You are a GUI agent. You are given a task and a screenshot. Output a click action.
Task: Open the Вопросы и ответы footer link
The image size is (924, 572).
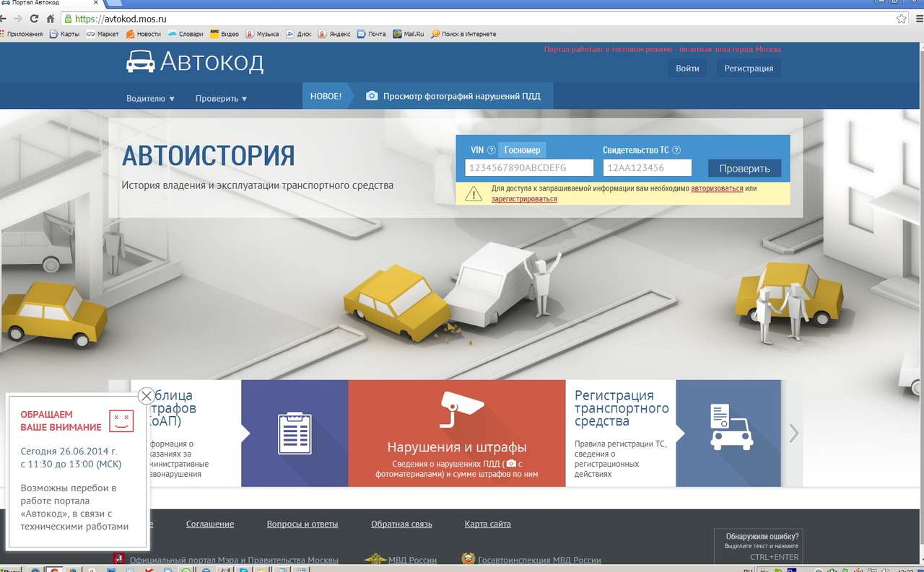coord(302,524)
